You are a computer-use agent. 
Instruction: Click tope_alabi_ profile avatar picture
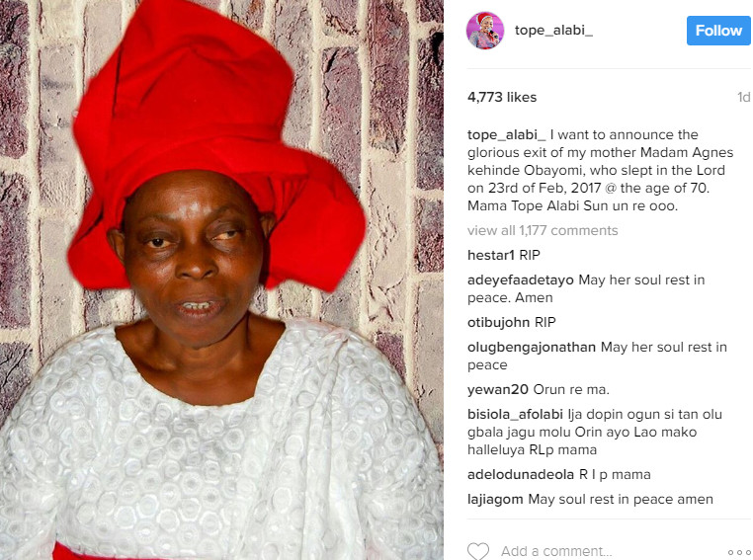pyautogui.click(x=485, y=31)
